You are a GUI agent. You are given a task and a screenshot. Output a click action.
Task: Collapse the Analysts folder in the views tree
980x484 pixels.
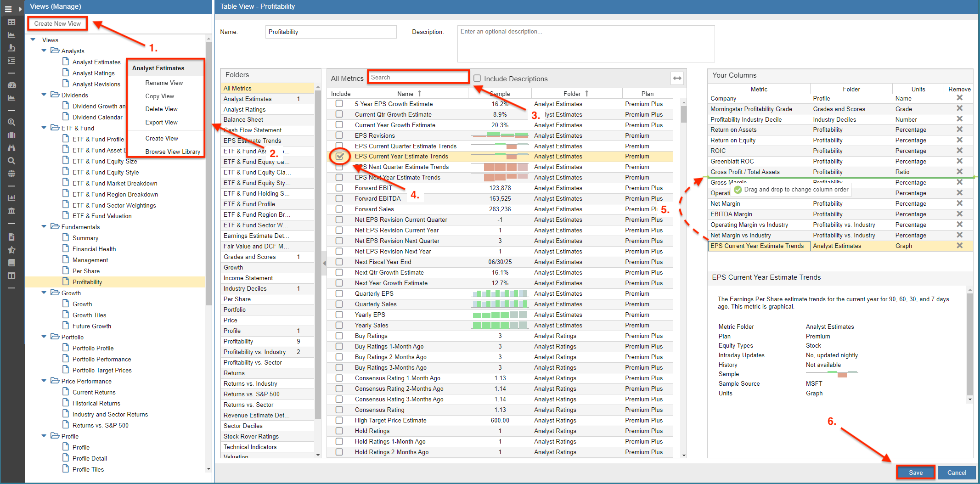click(x=44, y=51)
